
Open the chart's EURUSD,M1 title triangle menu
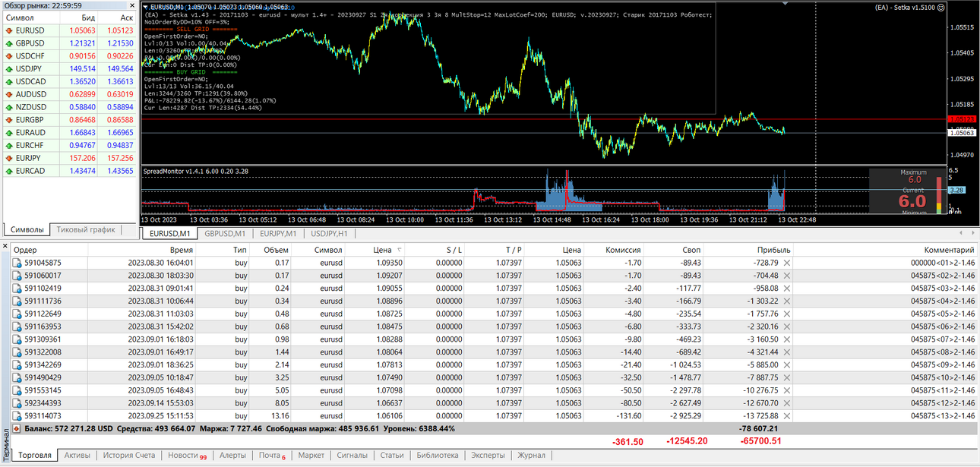[x=145, y=7]
